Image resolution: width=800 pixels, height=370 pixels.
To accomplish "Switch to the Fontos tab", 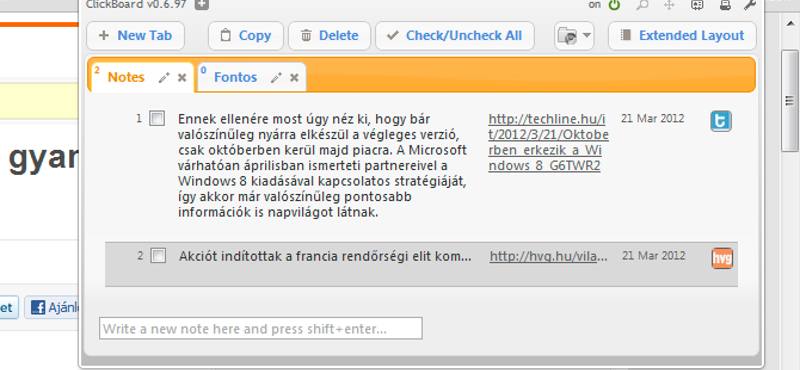I will [x=235, y=78].
